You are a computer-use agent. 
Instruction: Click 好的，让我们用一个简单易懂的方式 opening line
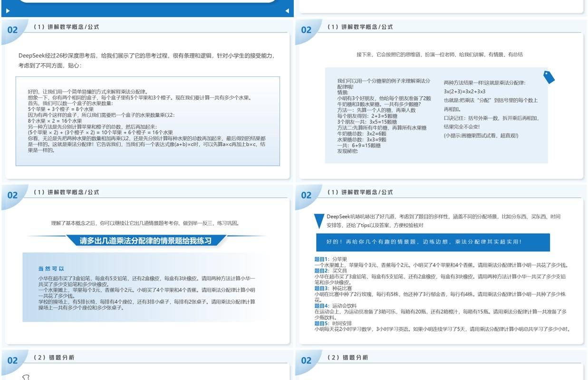coord(87,92)
